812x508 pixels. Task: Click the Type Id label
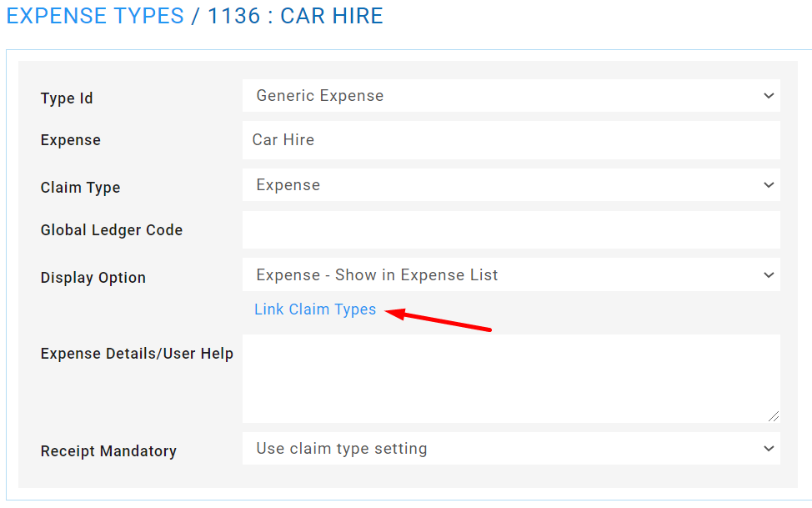coord(67,98)
